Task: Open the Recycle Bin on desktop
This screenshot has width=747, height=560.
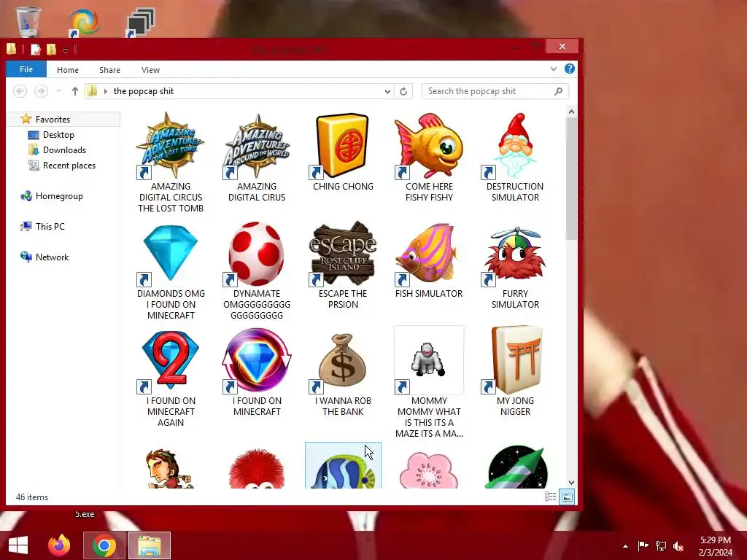Action: [28, 21]
